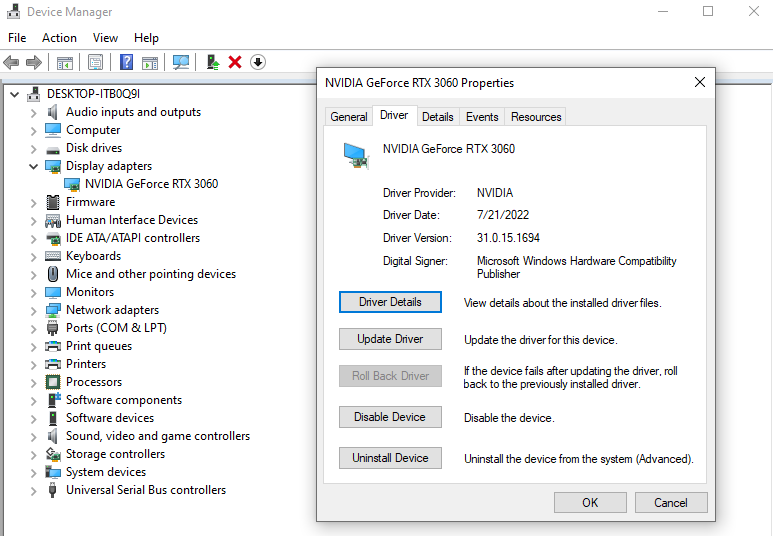Click the Human Interface Devices icon
Screen dimensions: 773x536
point(53,220)
